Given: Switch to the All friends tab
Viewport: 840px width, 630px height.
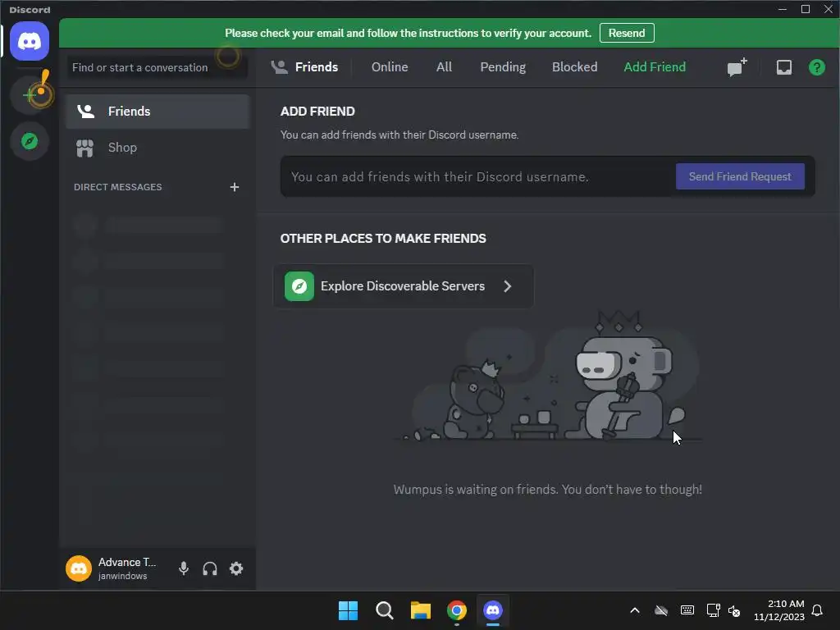Looking at the screenshot, I should (x=444, y=67).
